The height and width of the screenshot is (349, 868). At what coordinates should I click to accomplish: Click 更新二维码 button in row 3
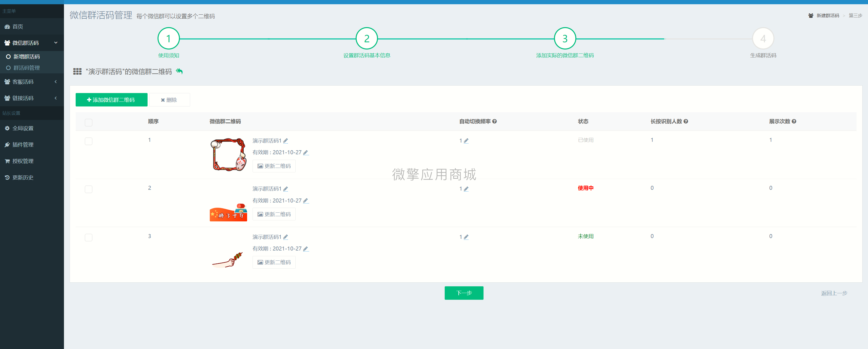click(274, 262)
